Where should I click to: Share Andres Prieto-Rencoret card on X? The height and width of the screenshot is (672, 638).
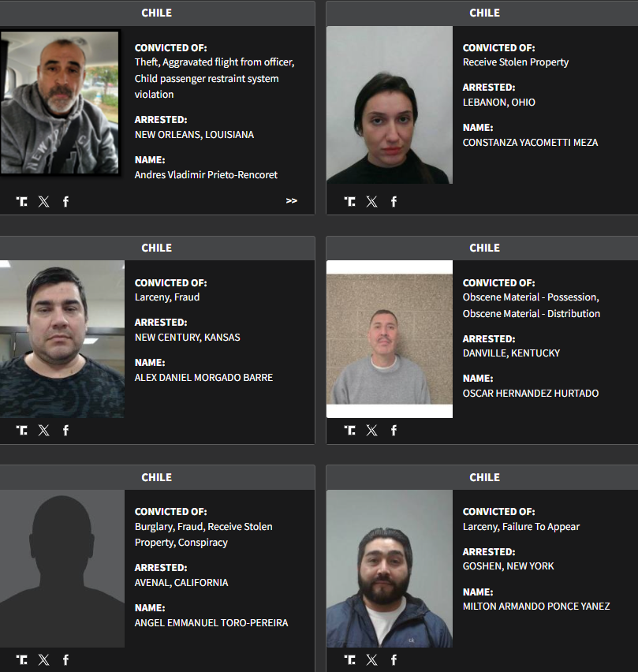[43, 201]
